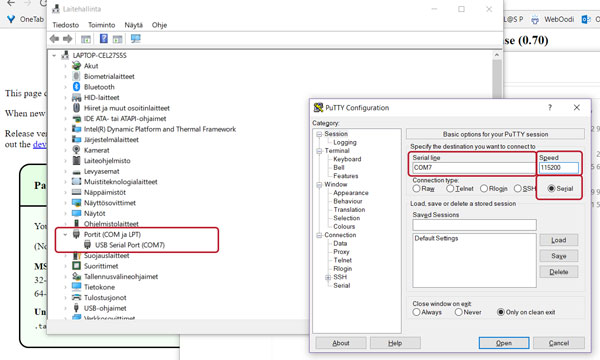Expand the SSH category in PuTTY tree
This screenshot has height=360, width=600.
[328, 277]
